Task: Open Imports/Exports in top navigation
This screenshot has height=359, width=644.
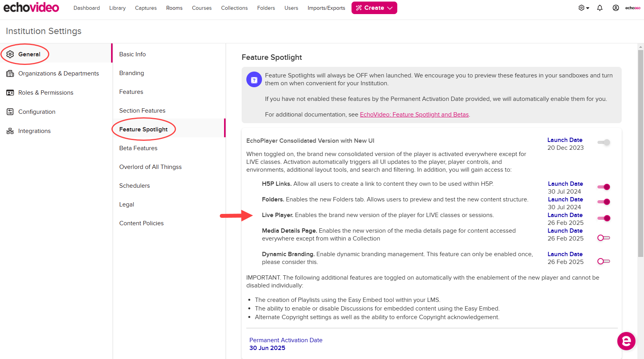Action: click(x=326, y=8)
